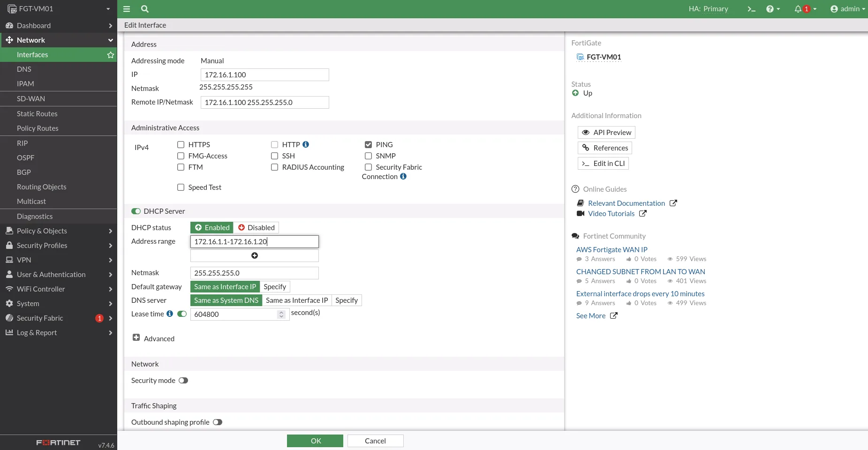
Task: Favorite Interfaces with the star icon
Action: pos(111,55)
